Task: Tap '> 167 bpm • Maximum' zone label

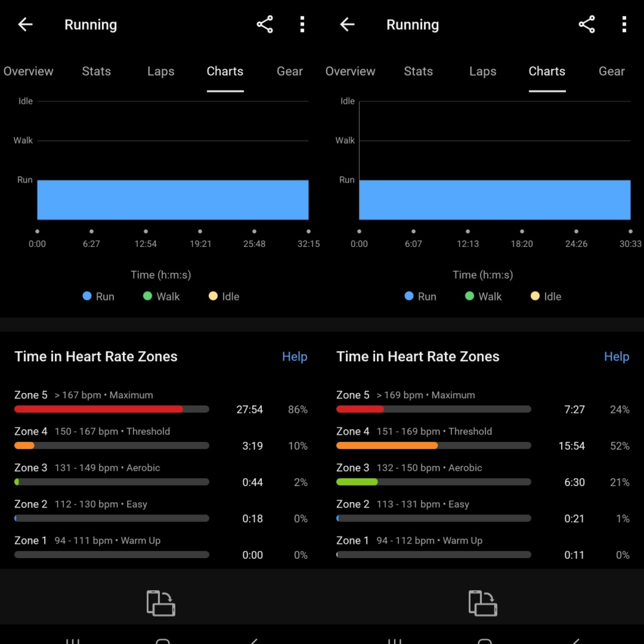Action: (104, 395)
